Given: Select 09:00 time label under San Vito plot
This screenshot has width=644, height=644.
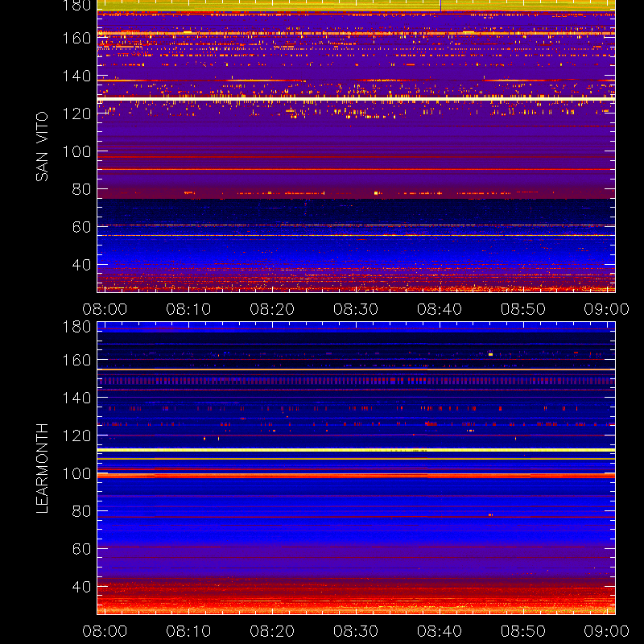Looking at the screenshot, I should tap(607, 309).
